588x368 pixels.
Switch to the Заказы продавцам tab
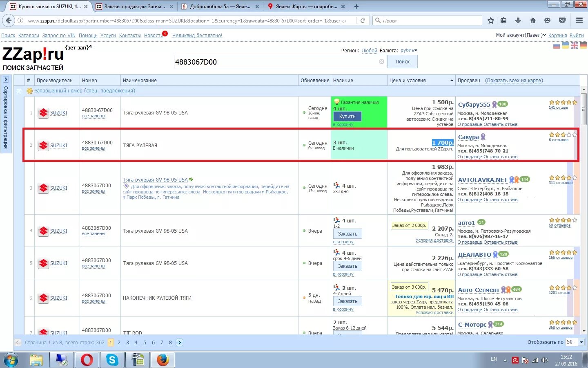point(134,7)
